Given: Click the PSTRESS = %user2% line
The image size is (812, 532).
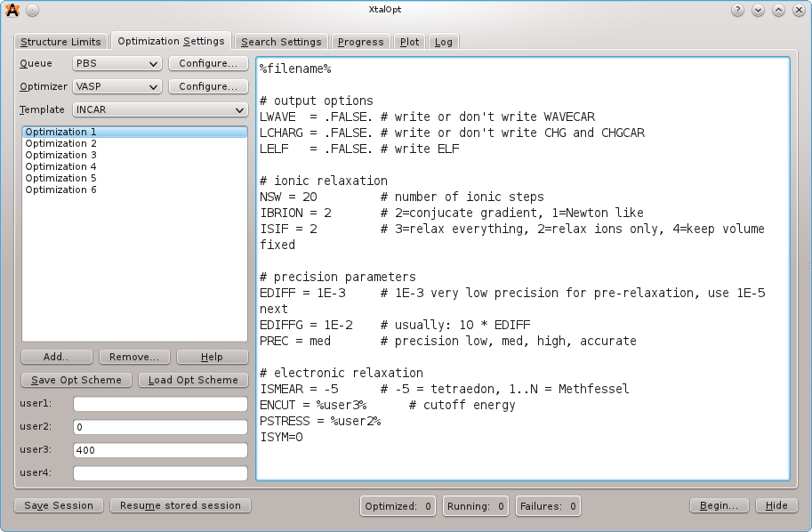Looking at the screenshot, I should [320, 421].
